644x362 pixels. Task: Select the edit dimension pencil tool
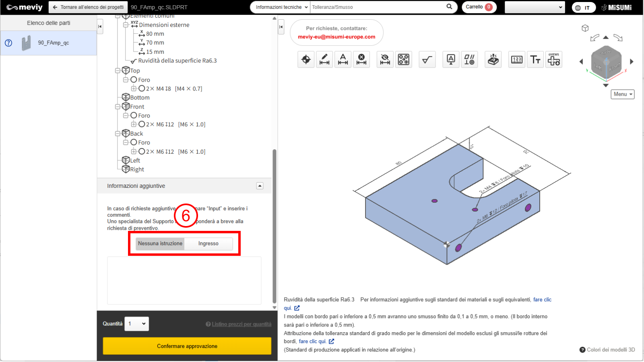[x=324, y=60]
